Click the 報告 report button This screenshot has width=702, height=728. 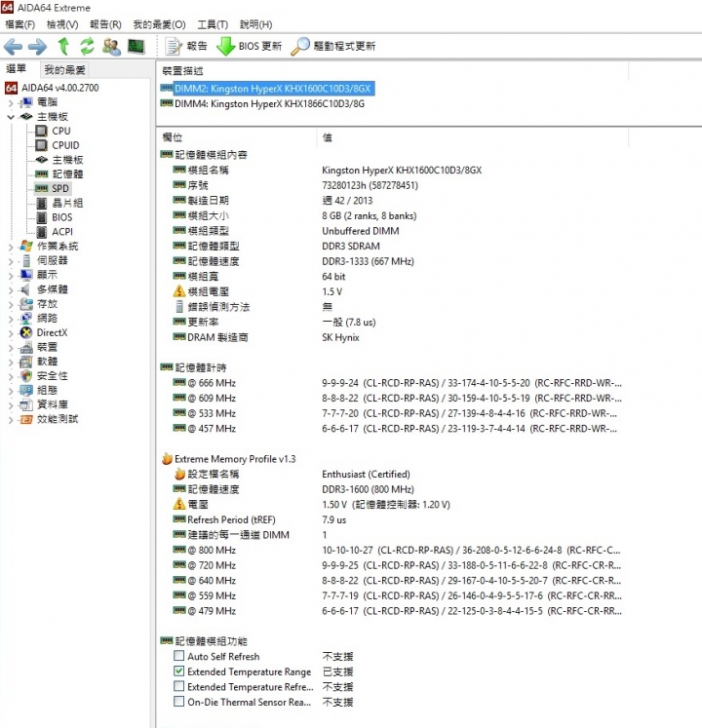click(x=186, y=47)
